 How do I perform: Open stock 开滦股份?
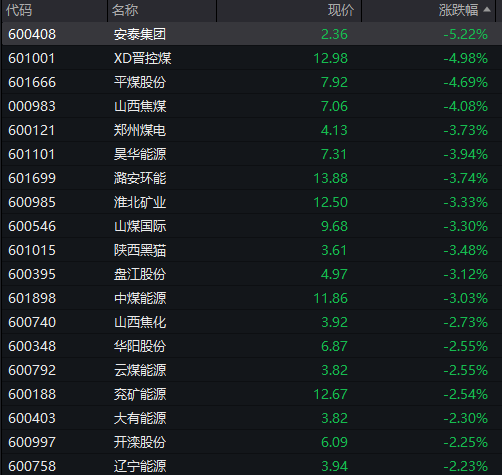click(140, 442)
